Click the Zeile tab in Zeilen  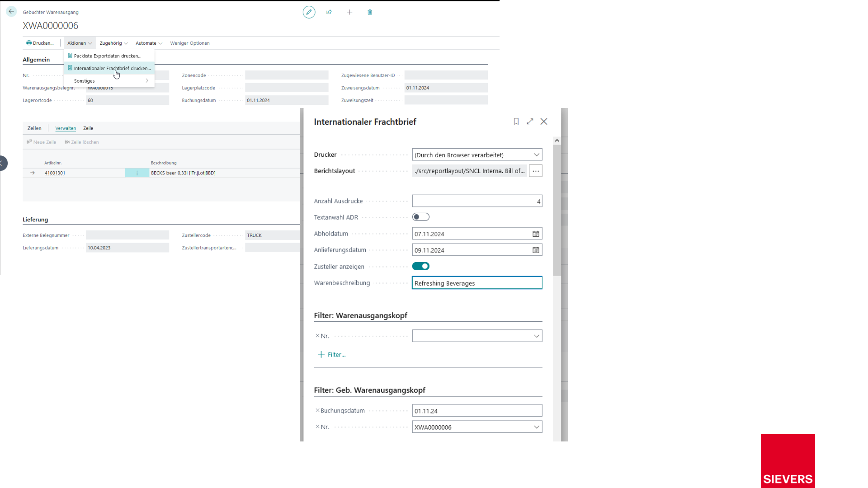pos(88,128)
